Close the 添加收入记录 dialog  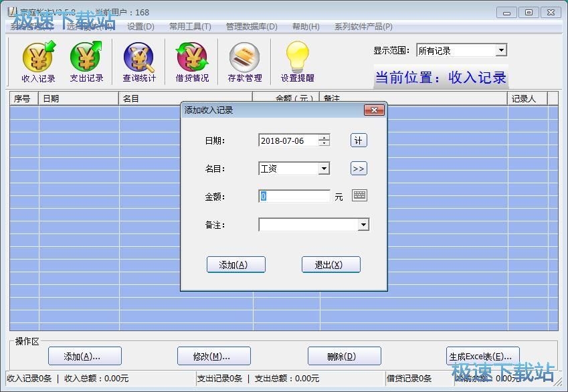[374, 110]
